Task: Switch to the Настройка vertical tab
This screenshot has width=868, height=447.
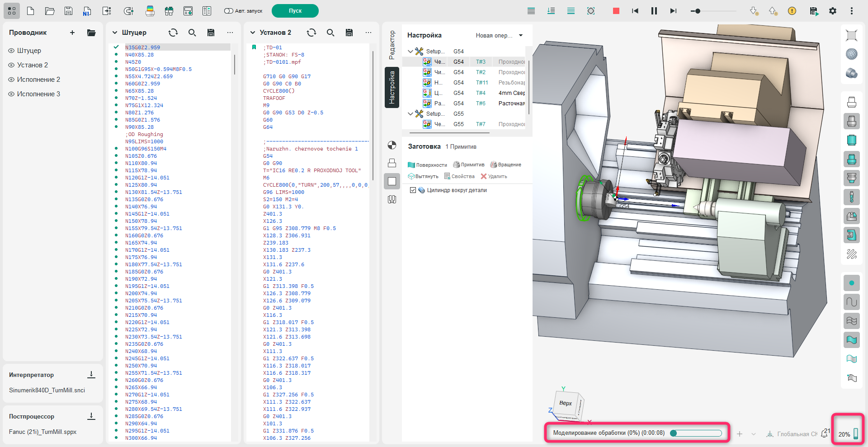Action: coord(392,87)
